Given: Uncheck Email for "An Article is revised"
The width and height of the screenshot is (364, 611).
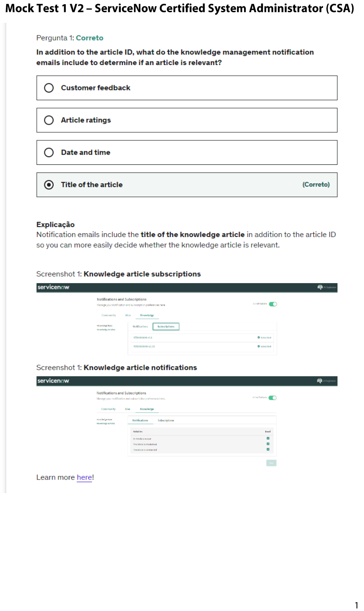Looking at the screenshot, I should click(268, 438).
